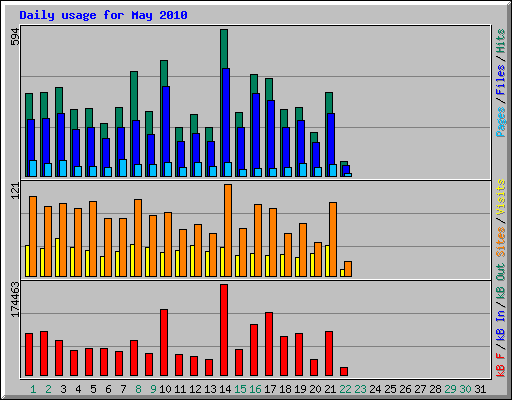Click the orange sites bar for day 8

tap(138, 238)
